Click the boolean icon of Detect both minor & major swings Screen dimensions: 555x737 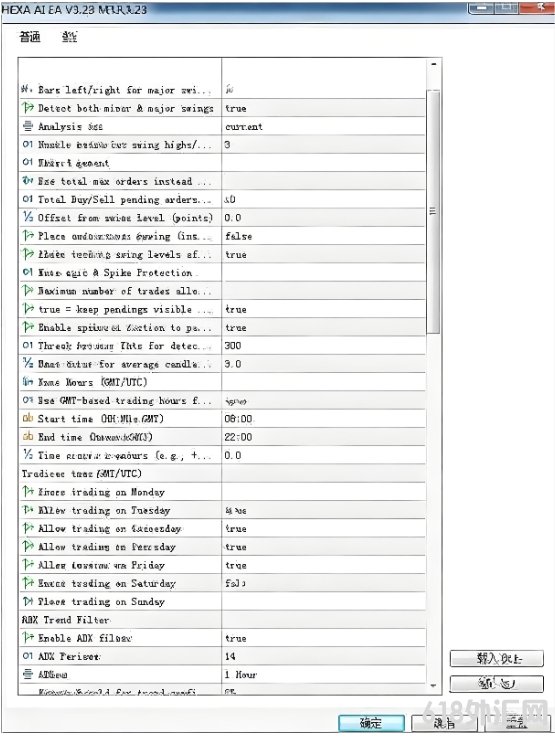(28, 108)
